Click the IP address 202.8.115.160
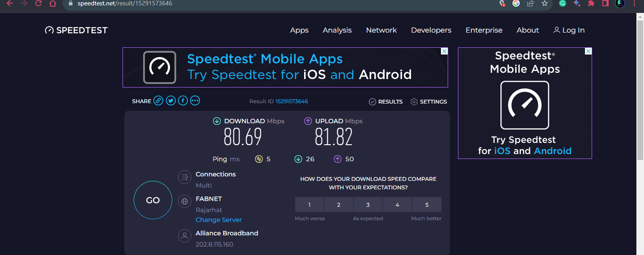This screenshot has height=255, width=644. [214, 244]
